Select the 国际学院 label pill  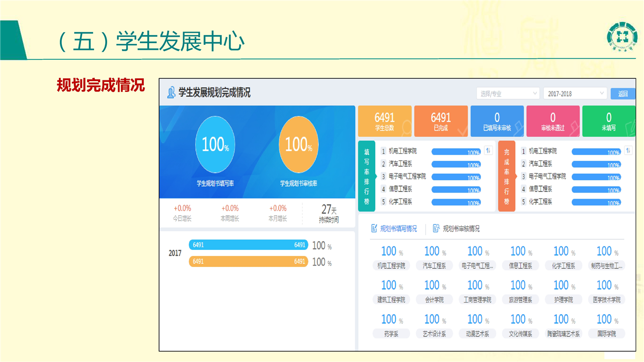(x=606, y=334)
